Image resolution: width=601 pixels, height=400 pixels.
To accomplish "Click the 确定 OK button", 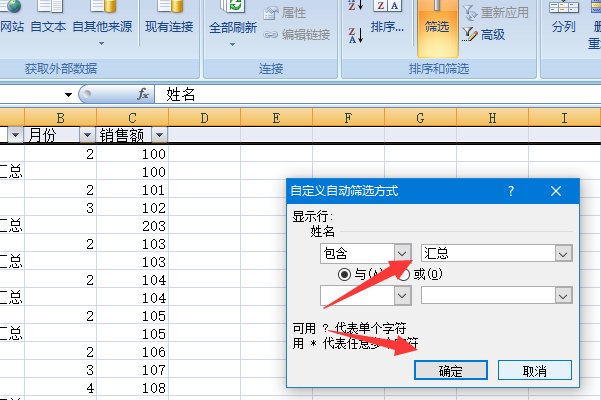I will tap(451, 370).
